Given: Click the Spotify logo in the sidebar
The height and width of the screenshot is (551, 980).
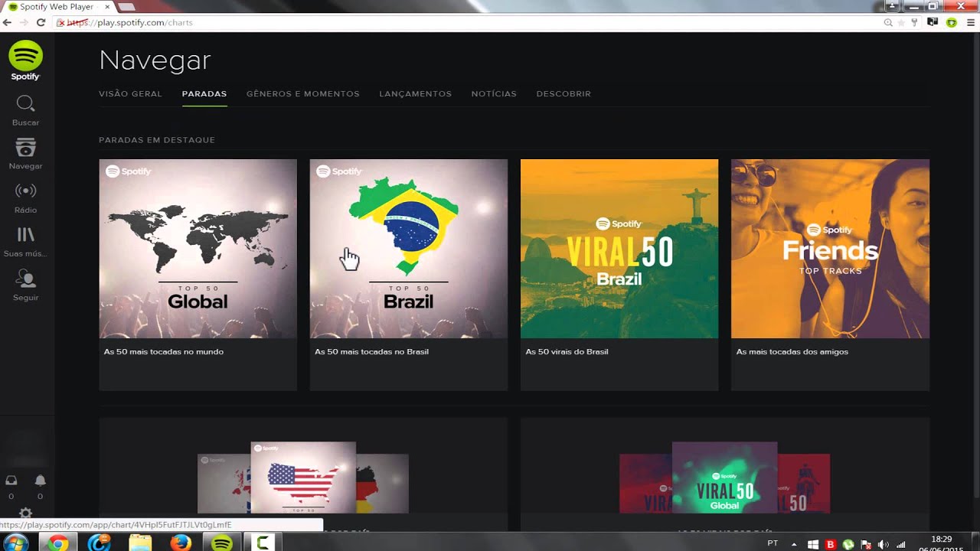Looking at the screenshot, I should (x=25, y=60).
